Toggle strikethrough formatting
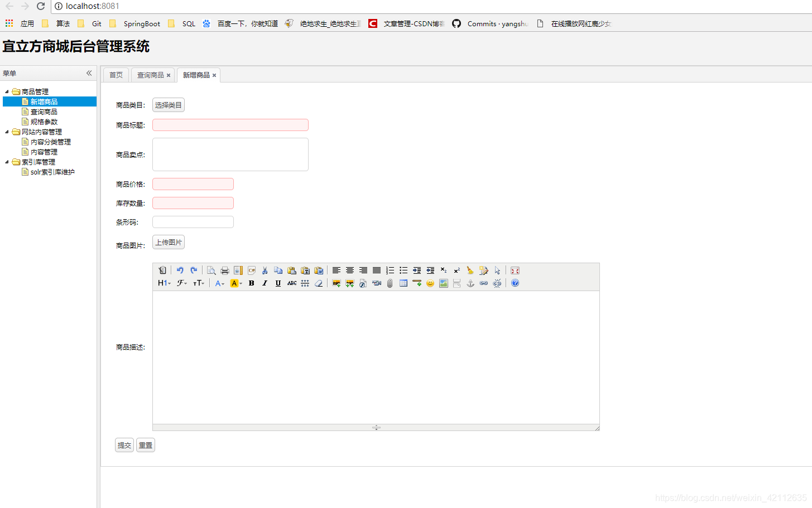Screen dimensions: 812x508 click(x=292, y=283)
